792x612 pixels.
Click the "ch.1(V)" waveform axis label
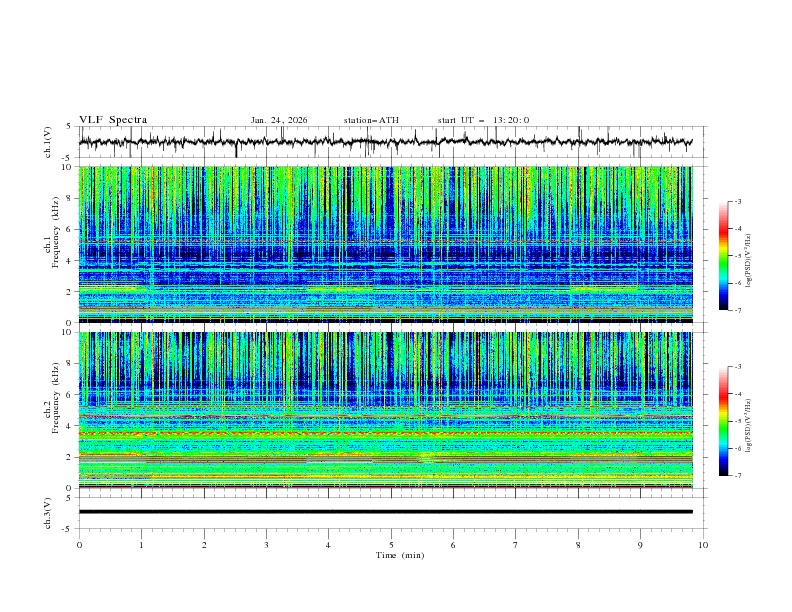tap(48, 142)
